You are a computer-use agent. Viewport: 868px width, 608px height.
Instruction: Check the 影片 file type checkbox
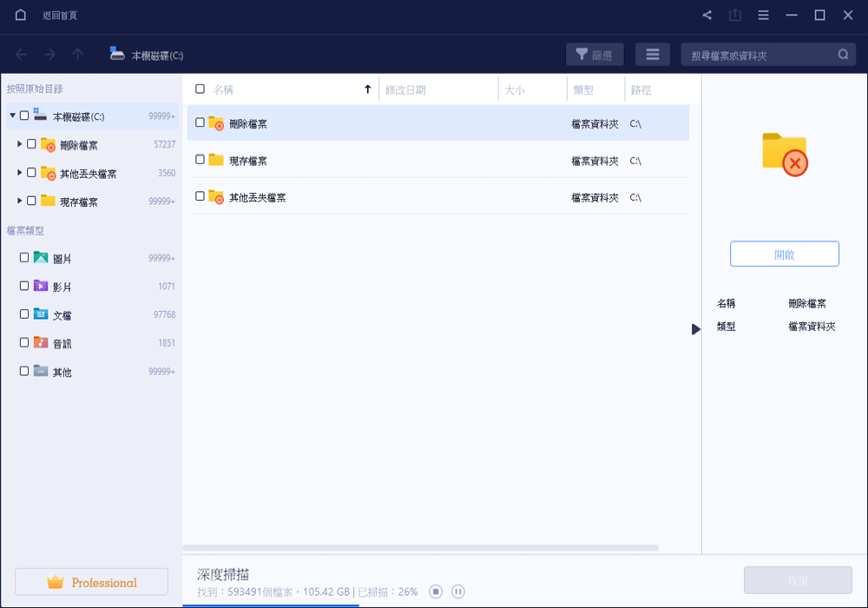tap(23, 286)
